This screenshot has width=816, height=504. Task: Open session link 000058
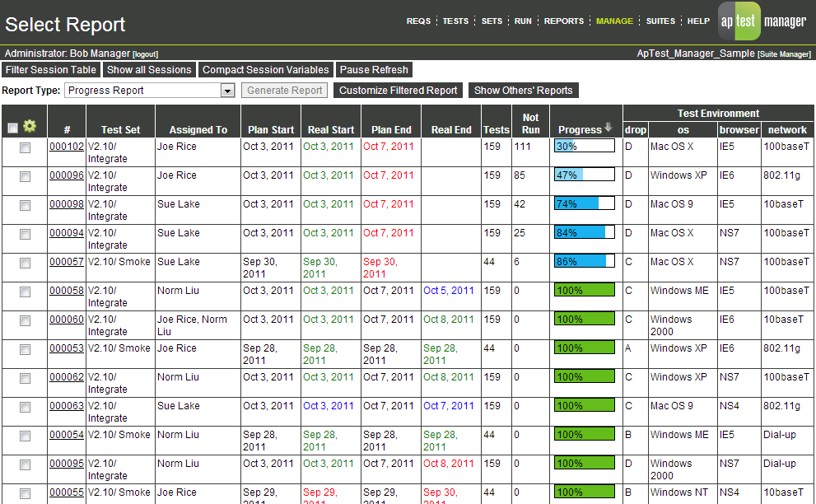pos(67,291)
